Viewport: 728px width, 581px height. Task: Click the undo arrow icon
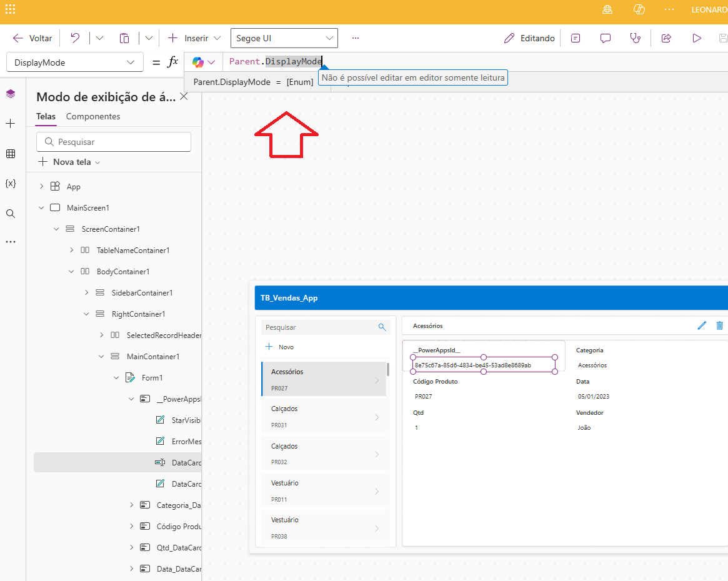75,38
